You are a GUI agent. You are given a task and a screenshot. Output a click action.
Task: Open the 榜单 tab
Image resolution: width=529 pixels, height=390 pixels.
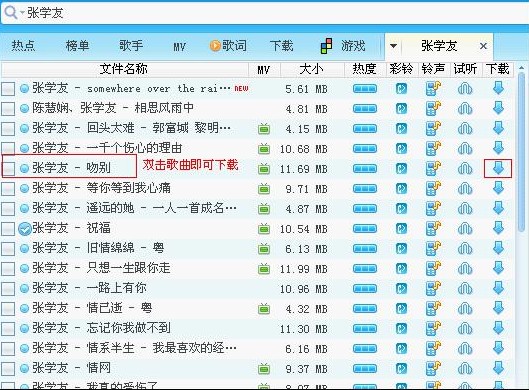(77, 46)
